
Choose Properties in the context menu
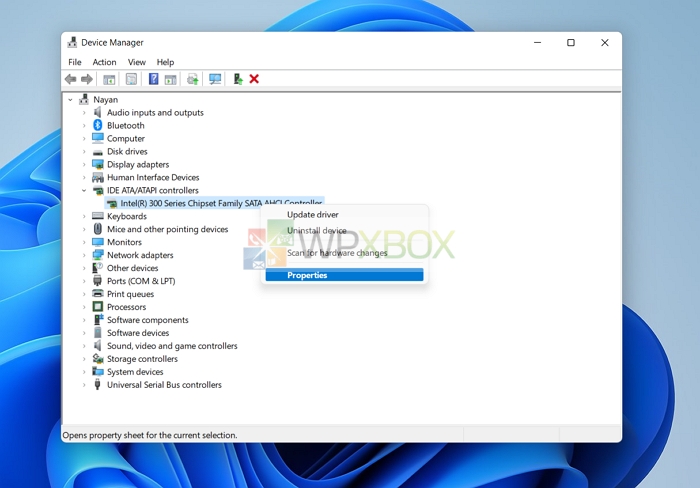coord(344,275)
